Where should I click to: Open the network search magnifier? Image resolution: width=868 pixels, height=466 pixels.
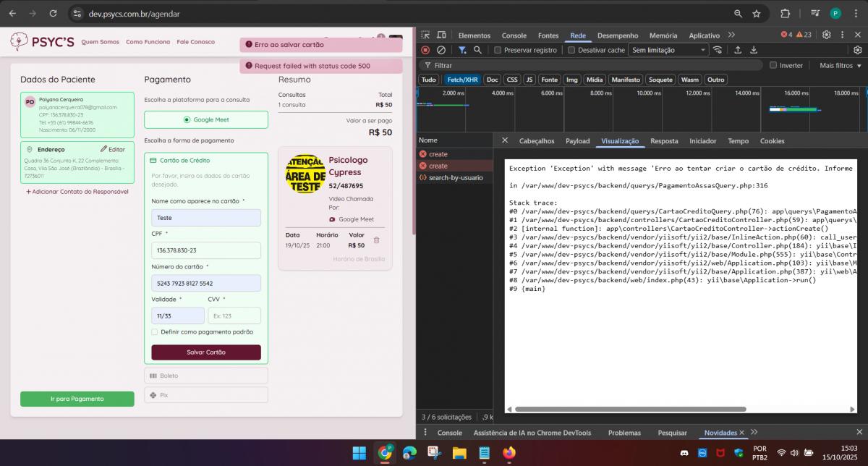477,50
